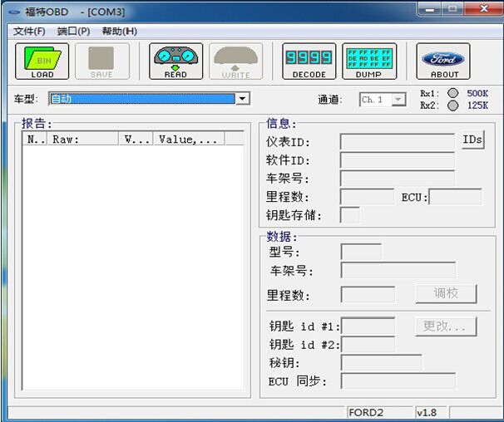This screenshot has height=422, width=504.
Task: Open the 通道 Ch. 1 channel dropdown
Action: coord(398,100)
